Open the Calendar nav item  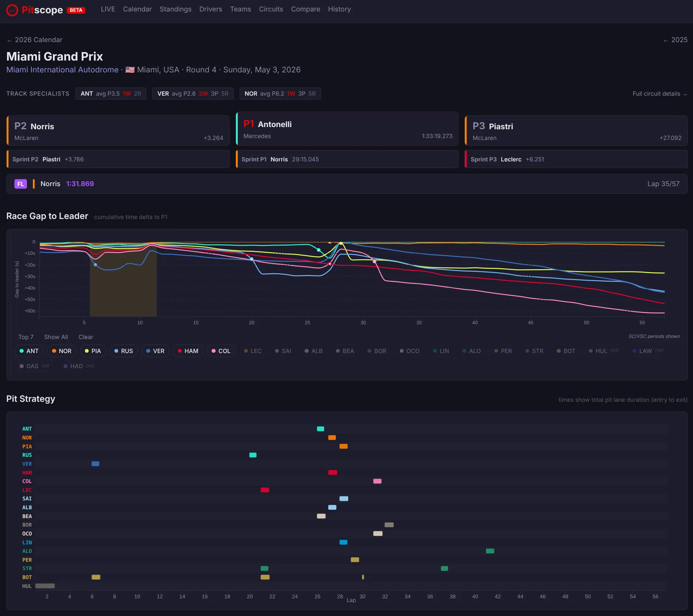tap(137, 9)
